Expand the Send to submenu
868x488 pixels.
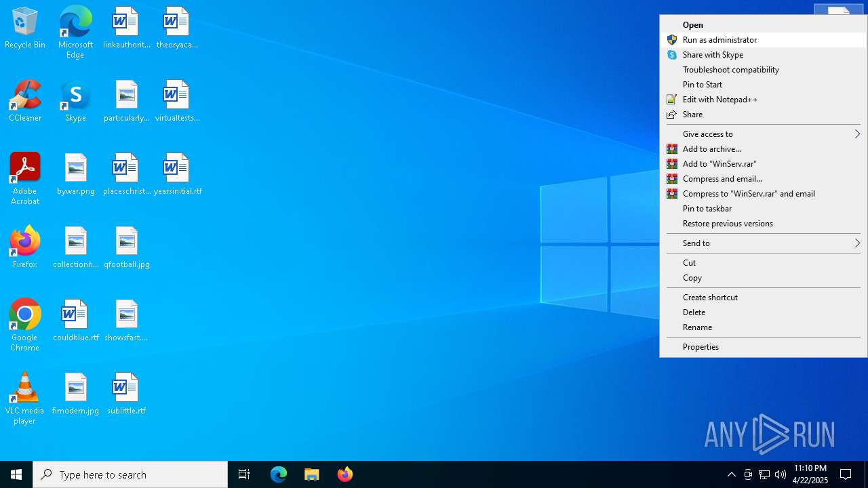click(764, 243)
